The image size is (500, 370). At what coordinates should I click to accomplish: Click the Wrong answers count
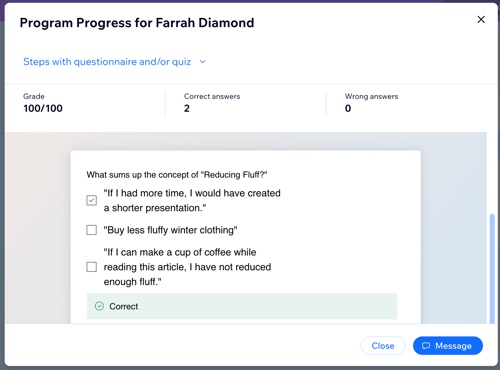(x=348, y=108)
